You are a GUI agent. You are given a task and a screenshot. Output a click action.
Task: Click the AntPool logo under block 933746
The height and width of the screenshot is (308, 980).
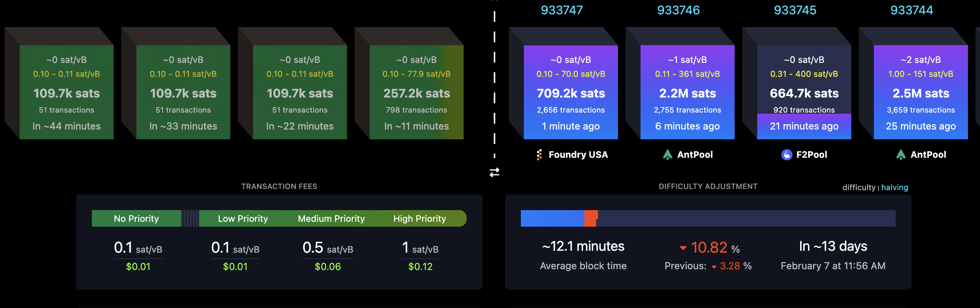click(x=667, y=155)
